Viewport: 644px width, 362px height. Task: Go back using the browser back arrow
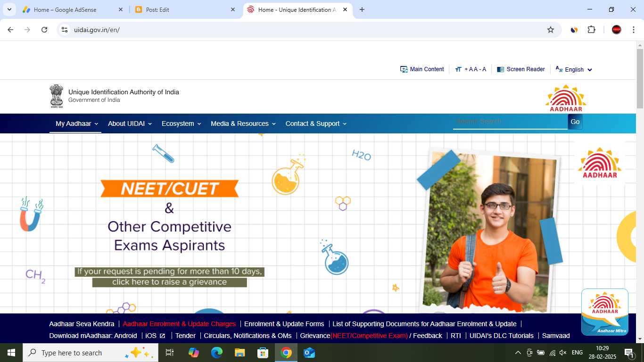tap(10, 30)
